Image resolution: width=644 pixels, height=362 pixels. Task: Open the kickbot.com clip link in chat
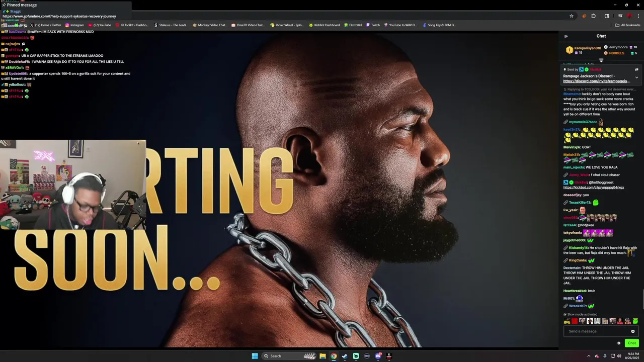[x=594, y=188]
